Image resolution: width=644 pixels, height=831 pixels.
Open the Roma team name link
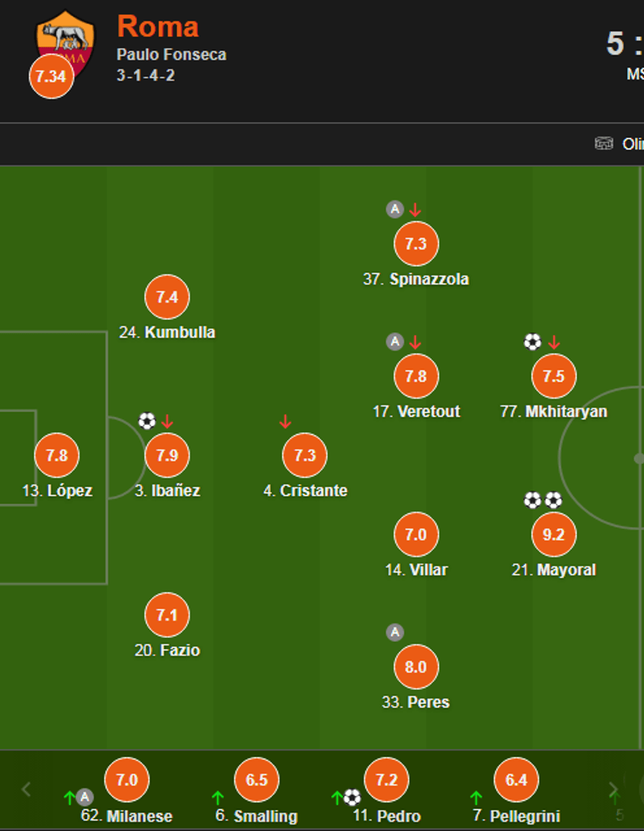[x=158, y=27]
